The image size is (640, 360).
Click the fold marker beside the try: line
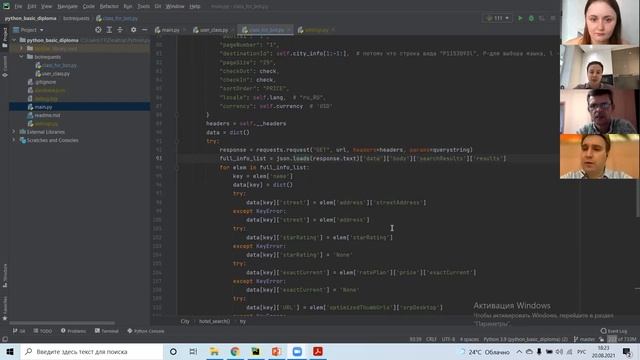point(177,141)
